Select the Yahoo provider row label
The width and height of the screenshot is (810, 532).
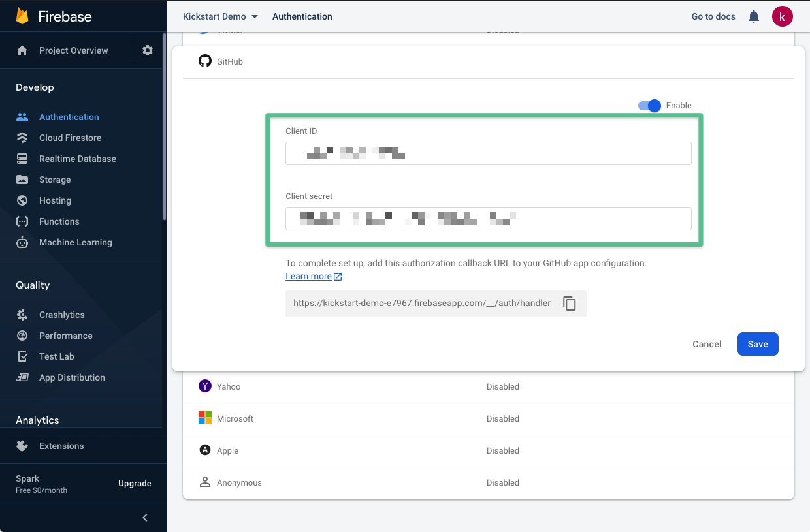(229, 386)
